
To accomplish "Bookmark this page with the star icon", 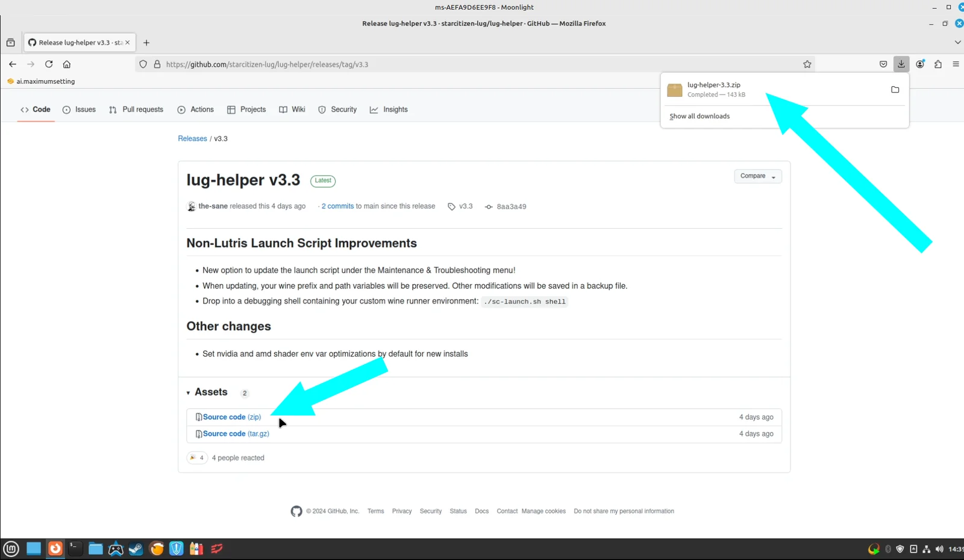I will coord(807,64).
